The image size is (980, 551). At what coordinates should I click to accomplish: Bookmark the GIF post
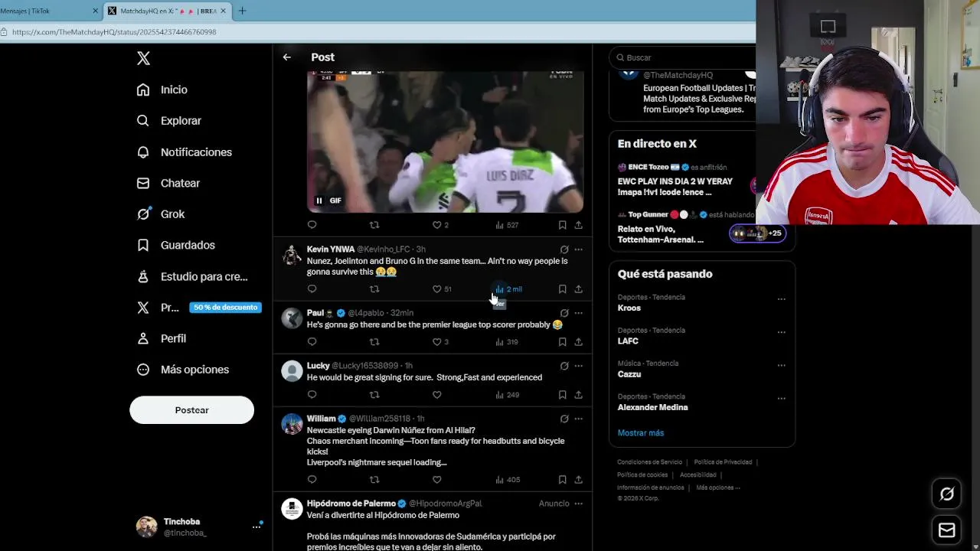coord(562,225)
